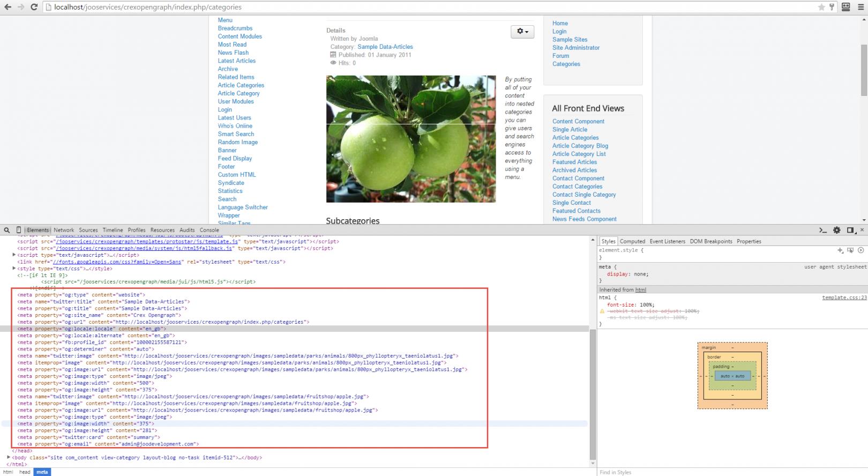
Task: Expand the style text/css node
Action: click(x=14, y=268)
